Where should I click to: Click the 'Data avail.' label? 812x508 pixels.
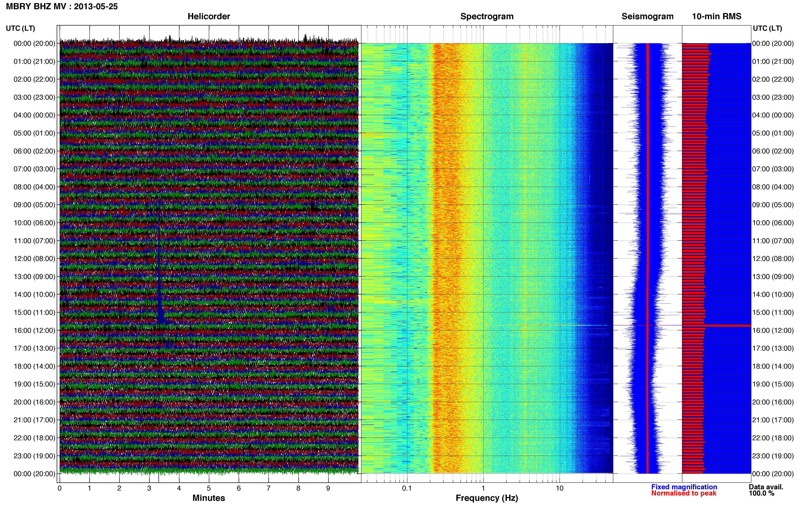pyautogui.click(x=766, y=487)
